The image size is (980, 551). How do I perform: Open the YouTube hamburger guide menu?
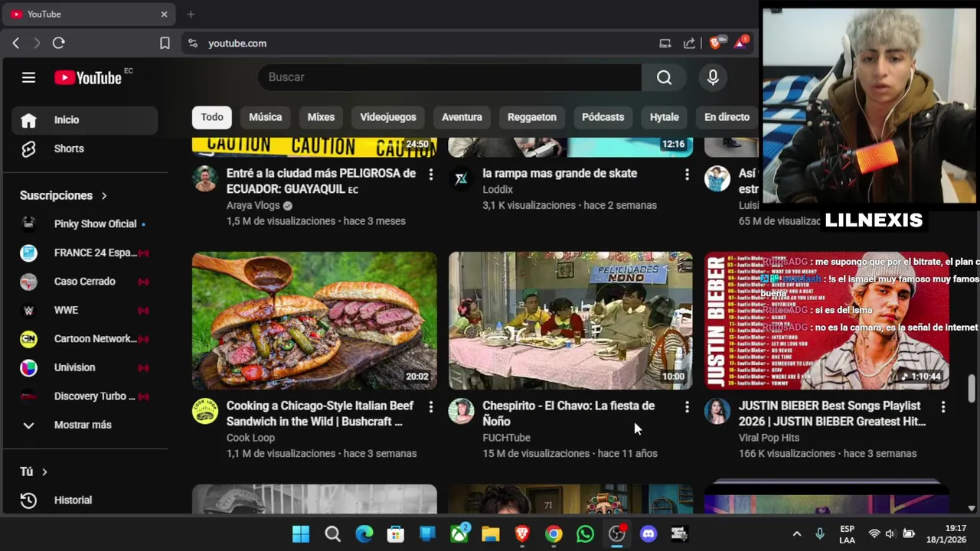tap(28, 77)
